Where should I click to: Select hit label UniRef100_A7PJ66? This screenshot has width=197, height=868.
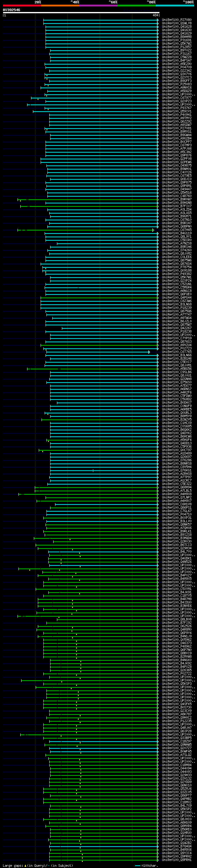[176, 149]
